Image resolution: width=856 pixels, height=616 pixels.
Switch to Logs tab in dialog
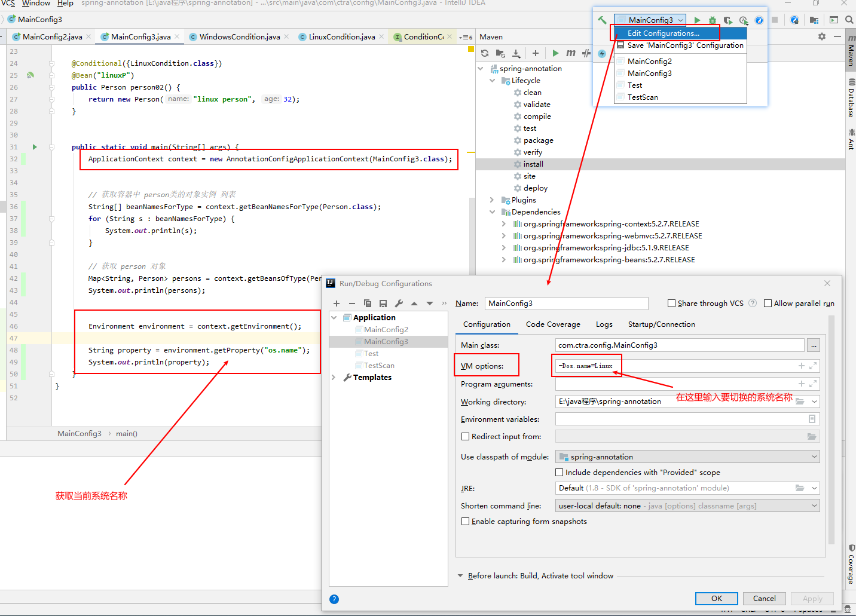point(604,324)
